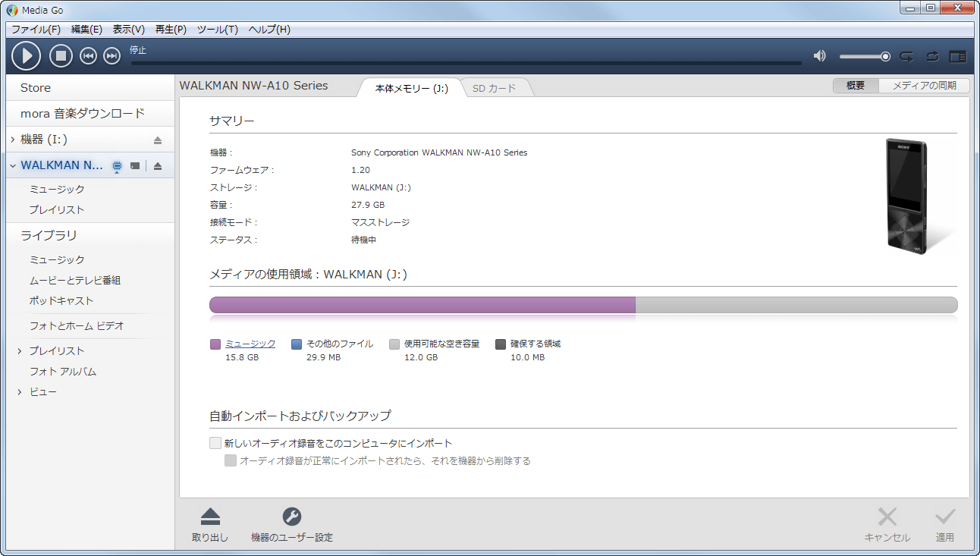Click the Media Go title bar app icon
The height and width of the screenshot is (556, 980).
point(11,10)
